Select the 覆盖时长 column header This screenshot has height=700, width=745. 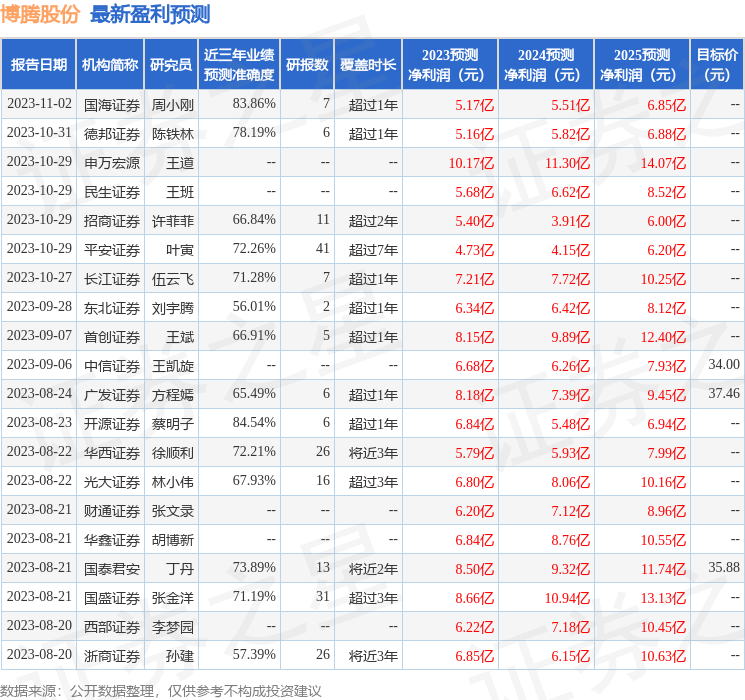tap(368, 65)
